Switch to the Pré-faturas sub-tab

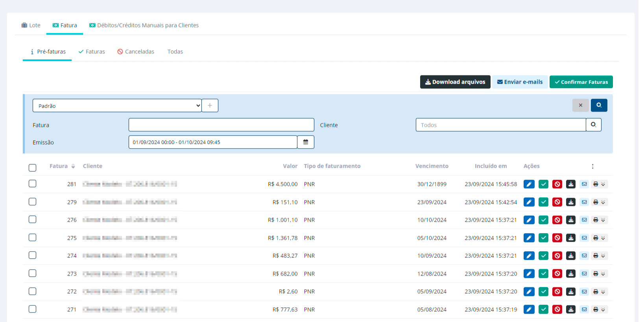tap(47, 52)
